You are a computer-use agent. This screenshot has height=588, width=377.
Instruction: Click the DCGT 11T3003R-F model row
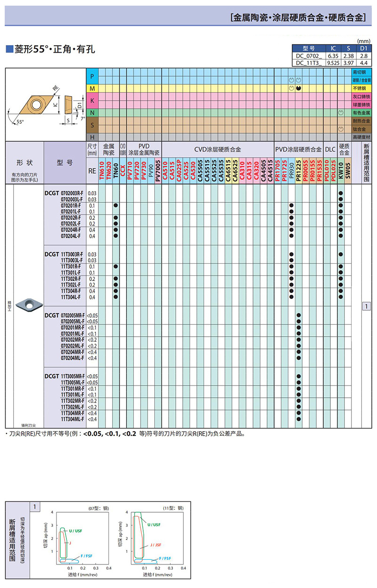[x=64, y=254]
